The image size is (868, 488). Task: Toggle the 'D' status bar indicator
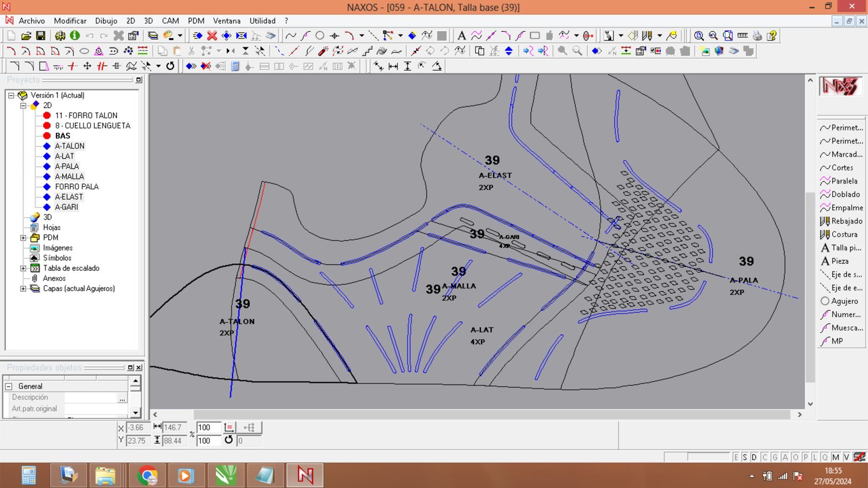754,457
